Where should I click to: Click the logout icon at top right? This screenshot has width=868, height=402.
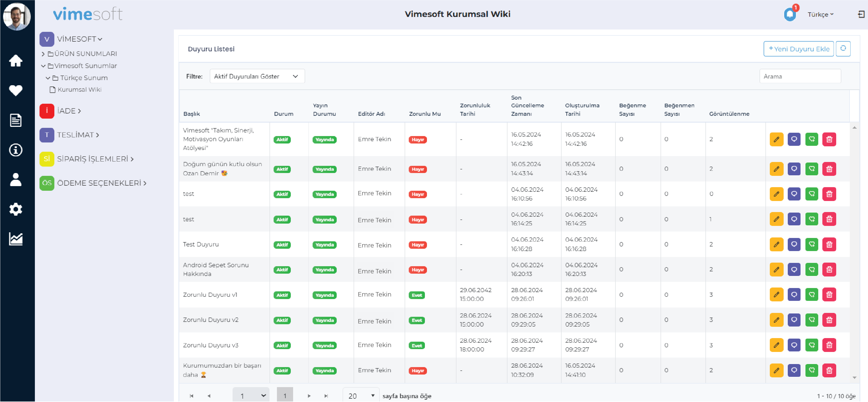(861, 14)
